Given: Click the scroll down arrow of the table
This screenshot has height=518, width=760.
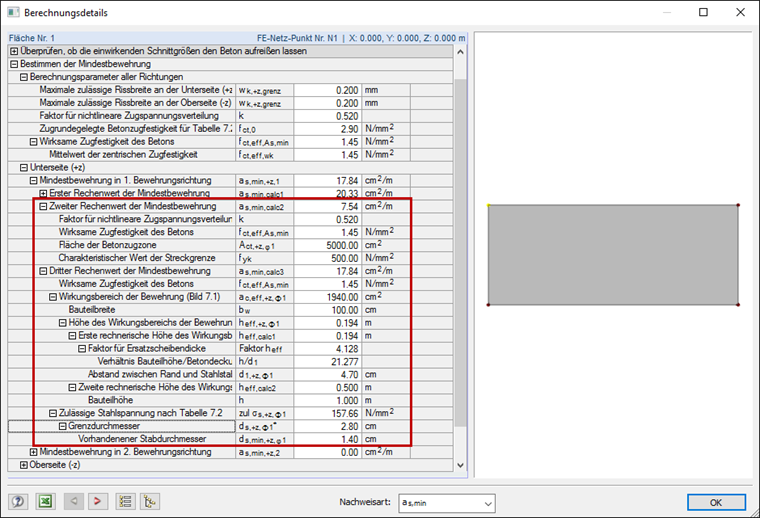Looking at the screenshot, I should tap(460, 465).
